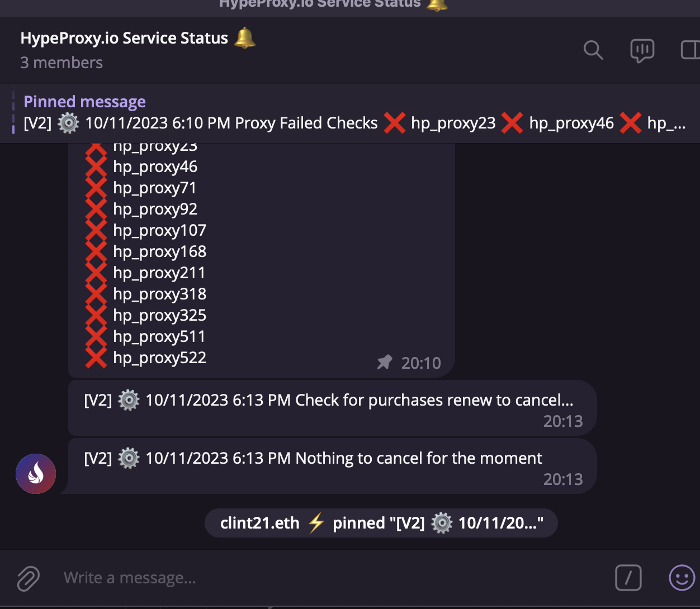700x609 pixels.
Task: Open the discussion comments icon
Action: 641,50
